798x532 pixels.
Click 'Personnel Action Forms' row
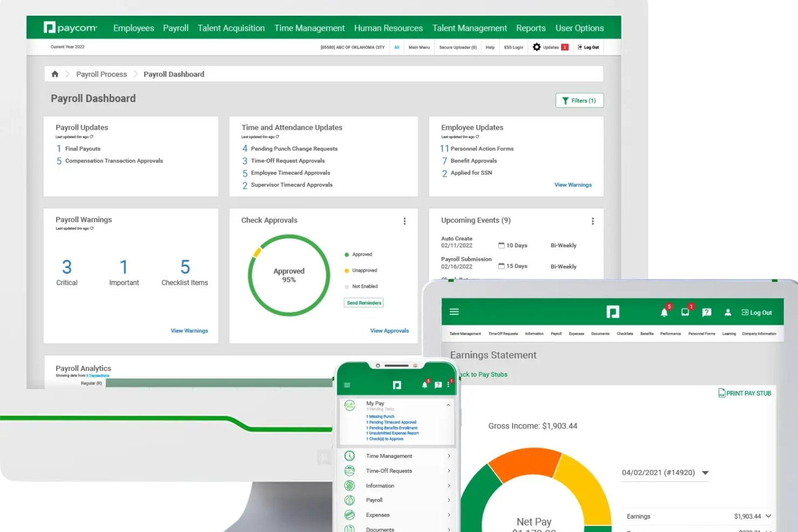point(482,149)
